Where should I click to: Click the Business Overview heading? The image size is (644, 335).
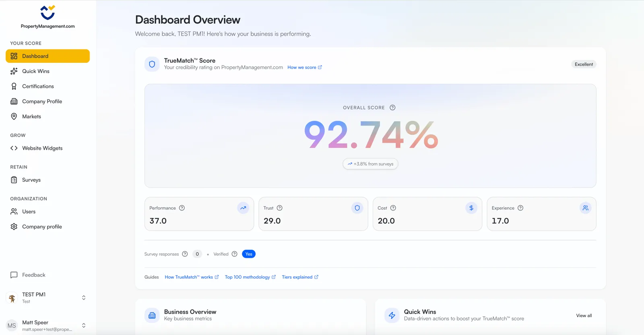(x=190, y=312)
